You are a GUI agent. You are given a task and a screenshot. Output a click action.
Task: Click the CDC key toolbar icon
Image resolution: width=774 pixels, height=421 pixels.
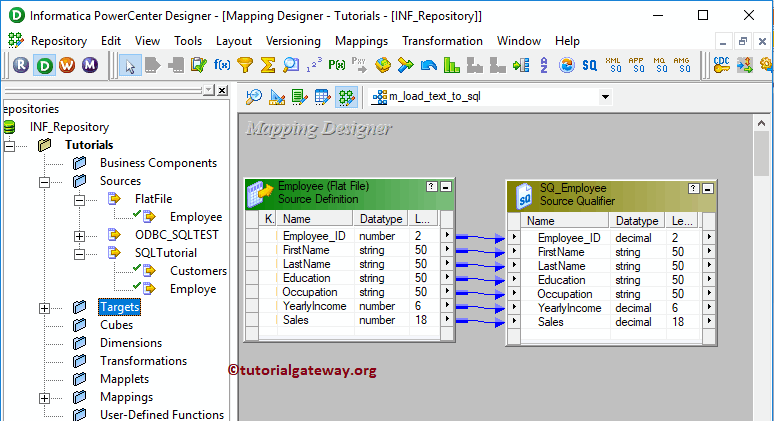pos(721,65)
